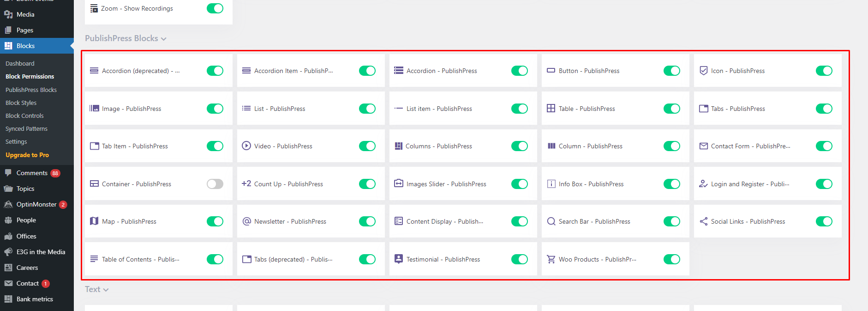868x311 pixels.
Task: Click the Social Links share icon
Action: tap(703, 221)
